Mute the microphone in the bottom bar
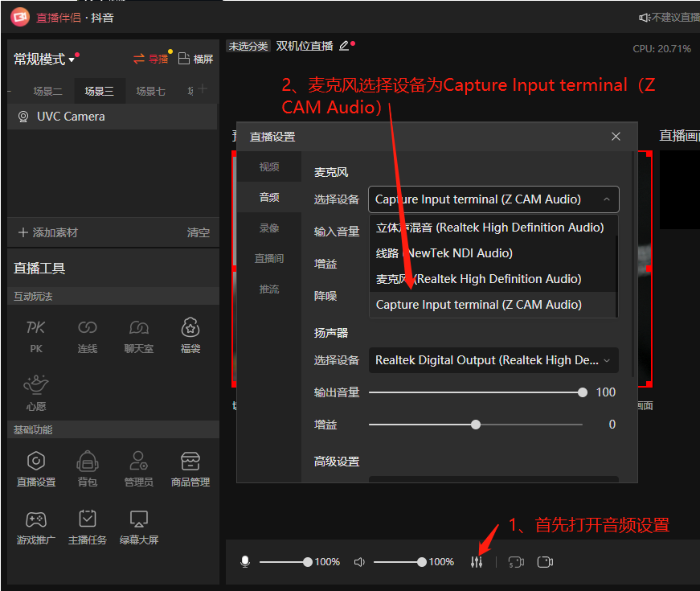The width and height of the screenshot is (700, 591). pos(245,561)
